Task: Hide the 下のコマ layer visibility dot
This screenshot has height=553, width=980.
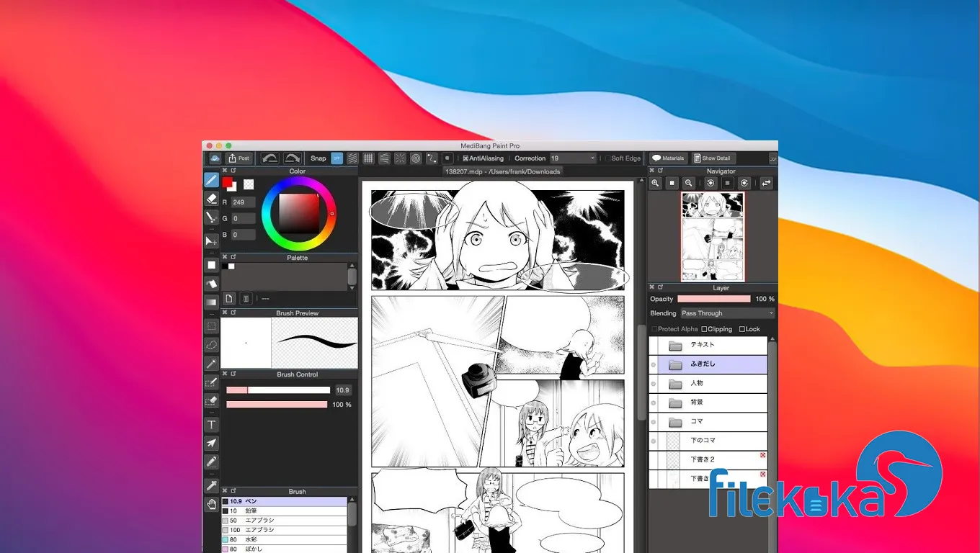Action: (654, 441)
